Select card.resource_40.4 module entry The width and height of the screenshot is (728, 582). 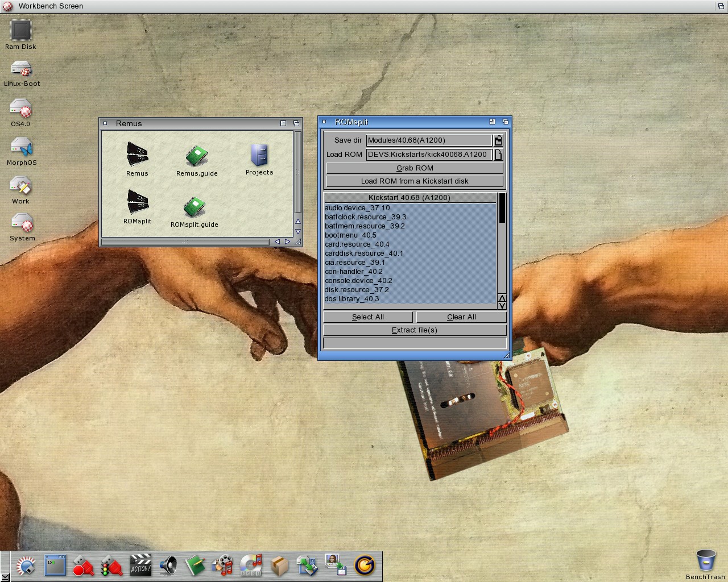point(410,244)
